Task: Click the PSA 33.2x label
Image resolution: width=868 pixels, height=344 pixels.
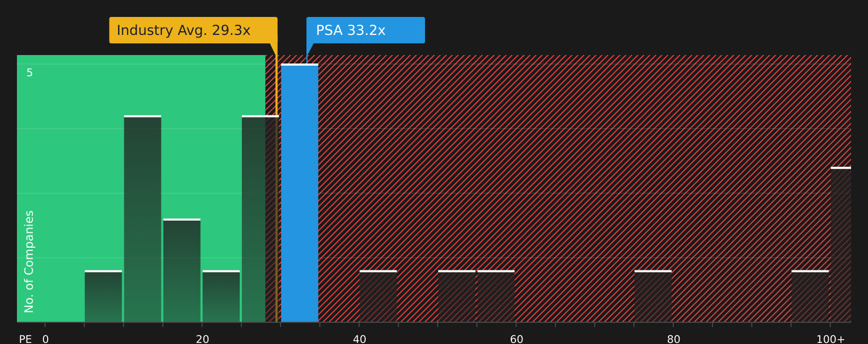Action: click(x=366, y=30)
